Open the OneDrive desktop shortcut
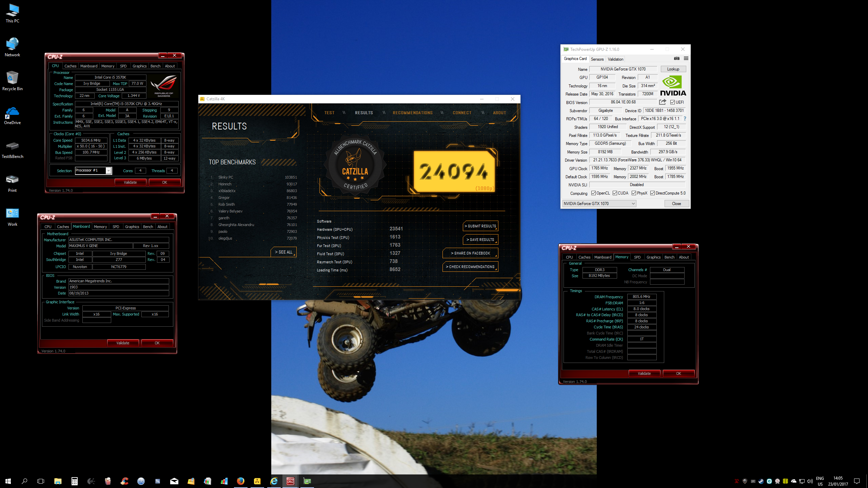Screen dimensions: 868x488 coord(13,115)
